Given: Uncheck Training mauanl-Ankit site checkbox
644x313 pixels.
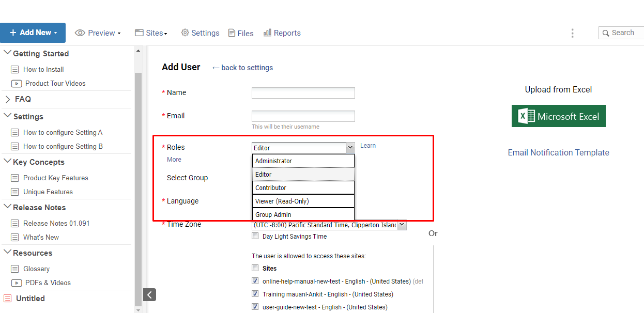Looking at the screenshot, I should (x=255, y=294).
